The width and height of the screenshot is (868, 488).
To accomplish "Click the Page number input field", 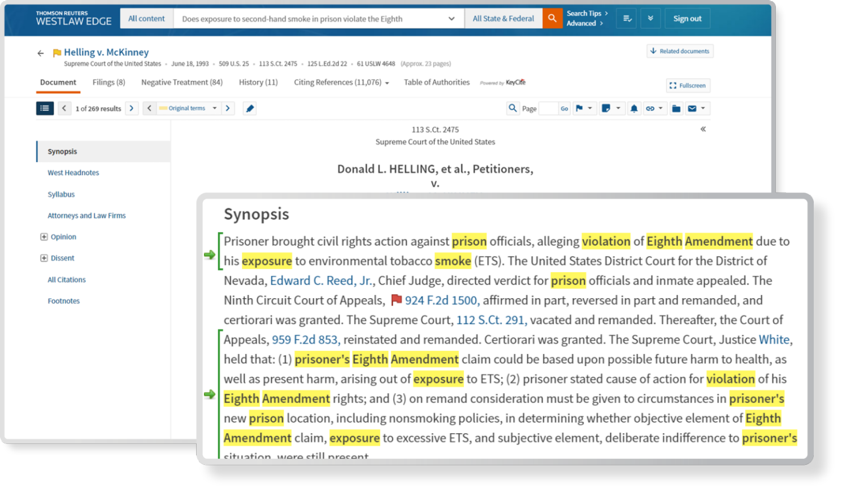I will (x=548, y=108).
